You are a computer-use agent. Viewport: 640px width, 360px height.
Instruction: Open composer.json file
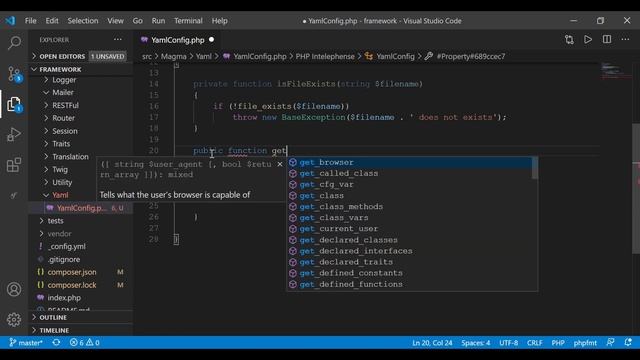pos(72,272)
